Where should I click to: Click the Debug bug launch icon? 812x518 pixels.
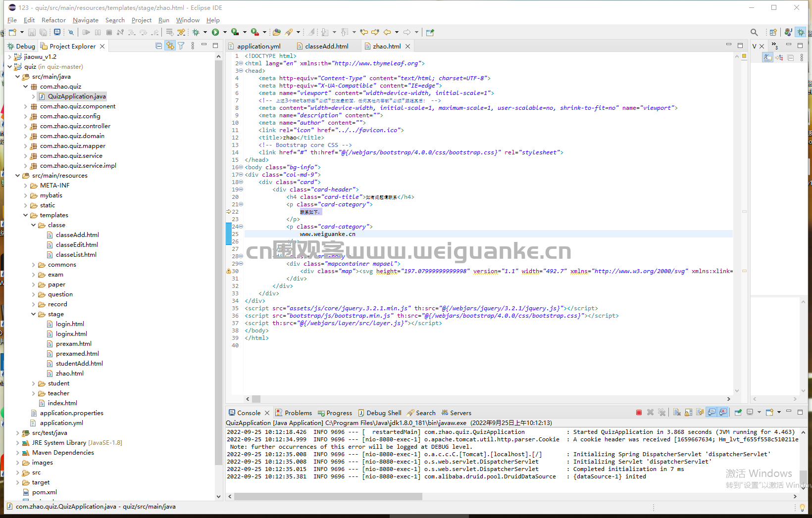(x=196, y=32)
